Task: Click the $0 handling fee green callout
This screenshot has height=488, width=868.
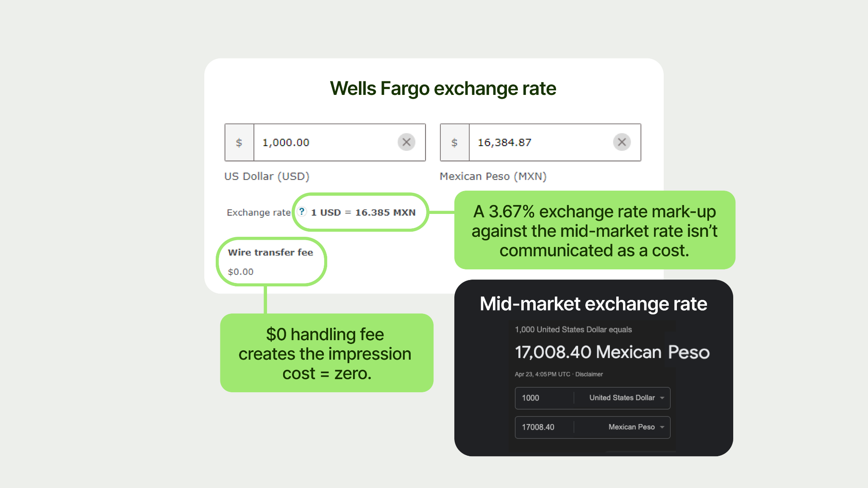Action: 326,353
